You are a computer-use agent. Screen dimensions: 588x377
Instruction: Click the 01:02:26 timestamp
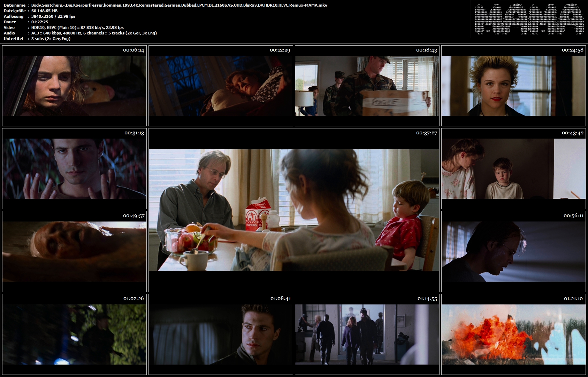click(x=133, y=298)
